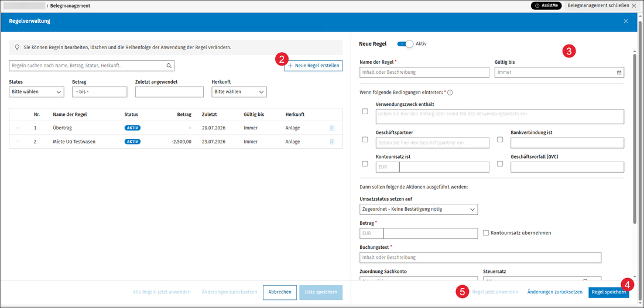Click the Kontoumsatz ist amount field
This screenshot has height=308, width=644.
pos(444,167)
